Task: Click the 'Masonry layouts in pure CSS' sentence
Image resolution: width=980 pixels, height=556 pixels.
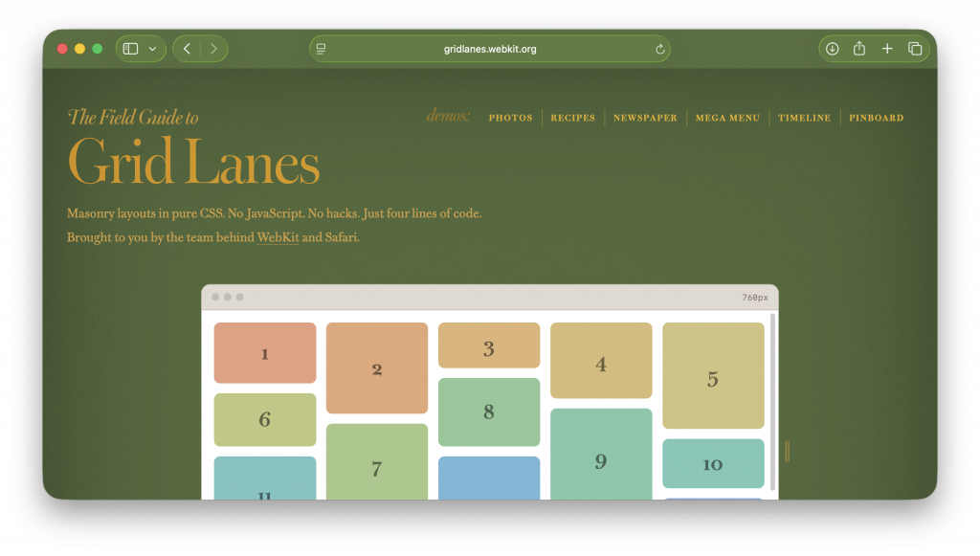Action: 275,213
